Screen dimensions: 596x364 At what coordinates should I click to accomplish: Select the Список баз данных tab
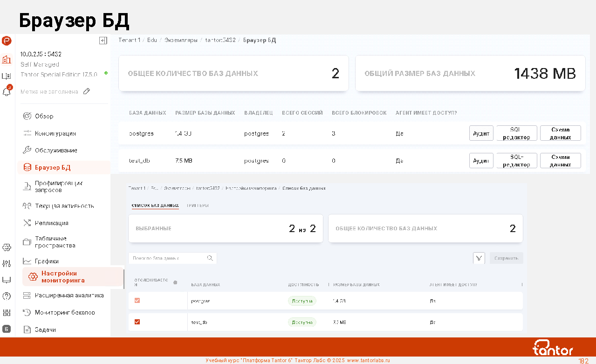click(155, 206)
